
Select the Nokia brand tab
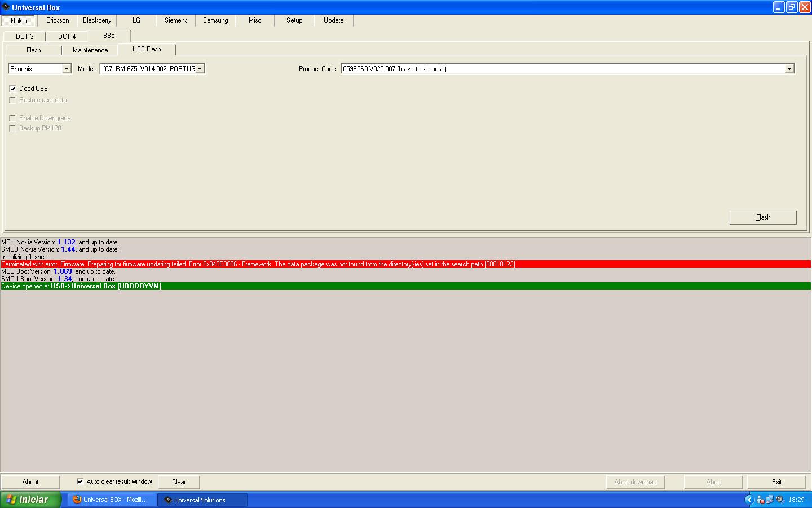[19, 21]
